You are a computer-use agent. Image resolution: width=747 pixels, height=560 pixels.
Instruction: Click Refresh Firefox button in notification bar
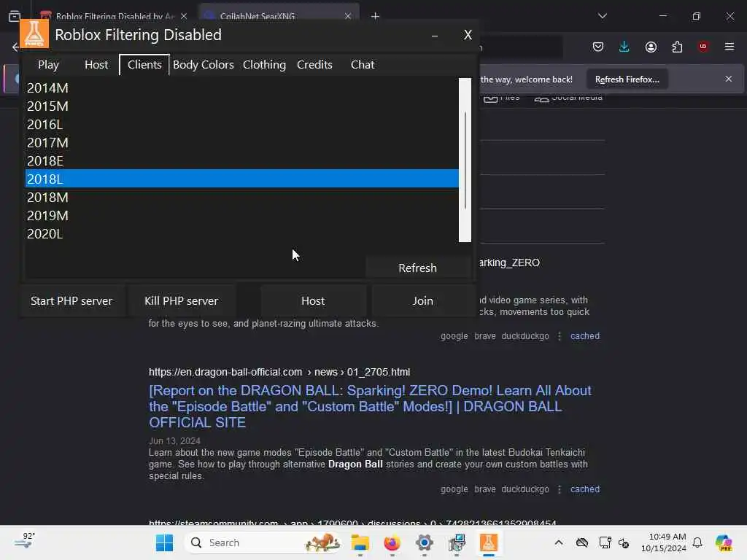tap(627, 79)
